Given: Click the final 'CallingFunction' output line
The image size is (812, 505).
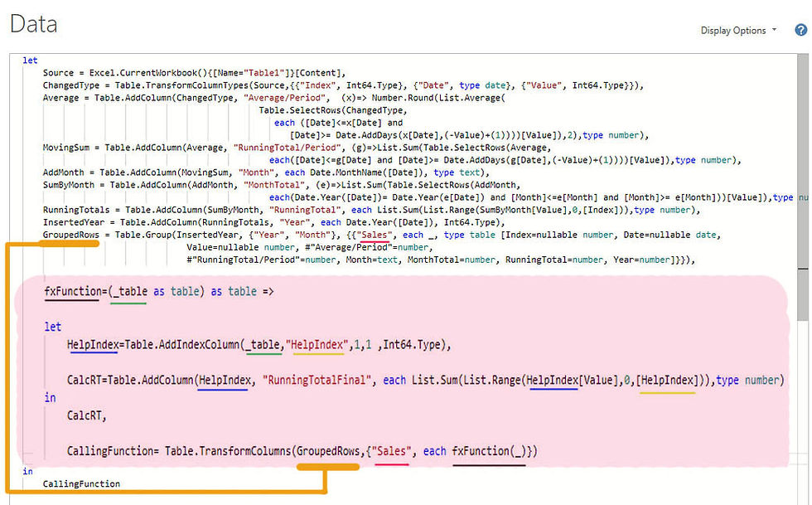Looking at the screenshot, I should tap(81, 483).
